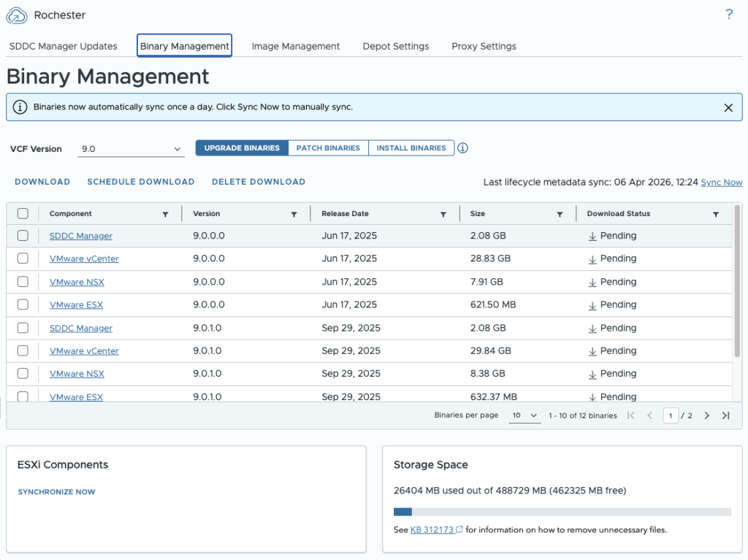Open the Version column filter icon
Screen dimensions: 748x560
(x=294, y=215)
